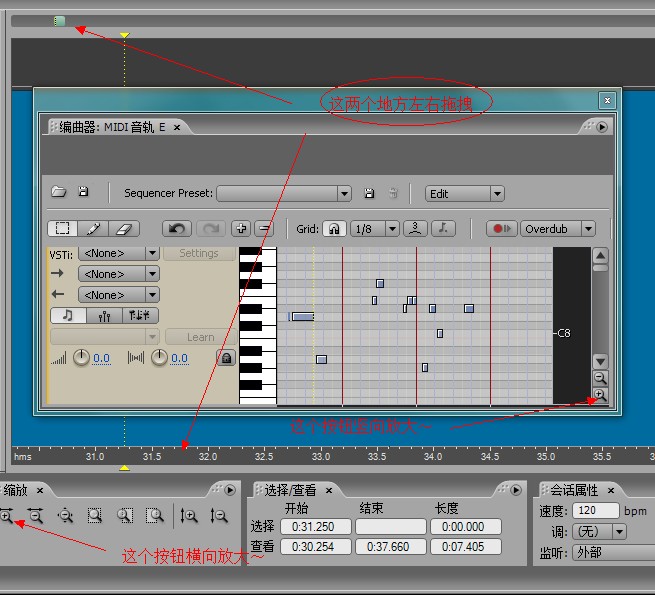This screenshot has width=655, height=595.
Task: Click Zoom Out Full Both Axes icon
Action: [66, 516]
